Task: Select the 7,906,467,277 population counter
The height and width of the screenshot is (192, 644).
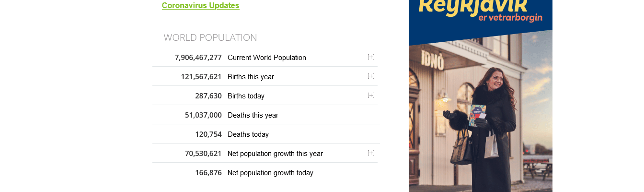Action: [198, 58]
